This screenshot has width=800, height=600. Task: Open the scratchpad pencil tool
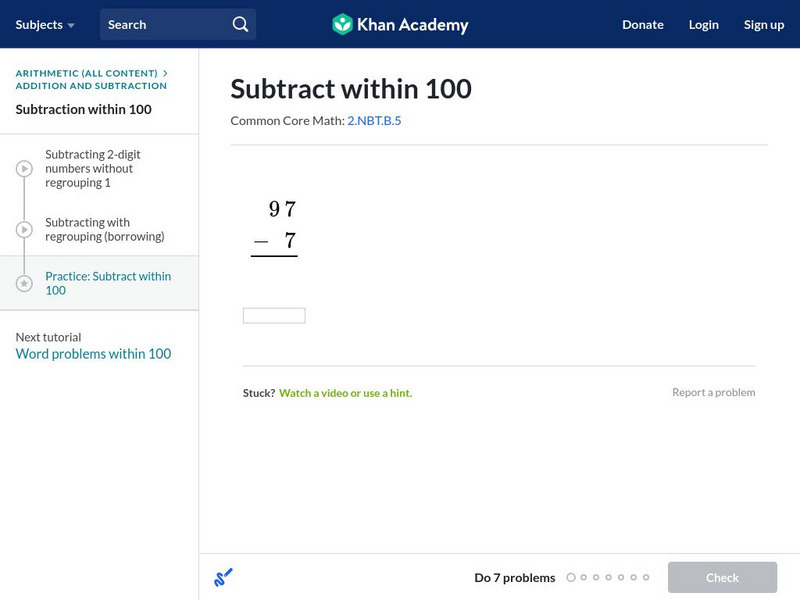tap(223, 577)
